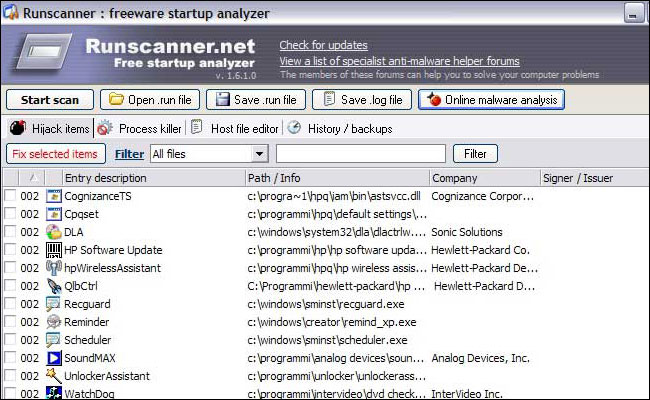
Task: Check the hpWirelessAssistant checkbox
Action: [x=10, y=267]
